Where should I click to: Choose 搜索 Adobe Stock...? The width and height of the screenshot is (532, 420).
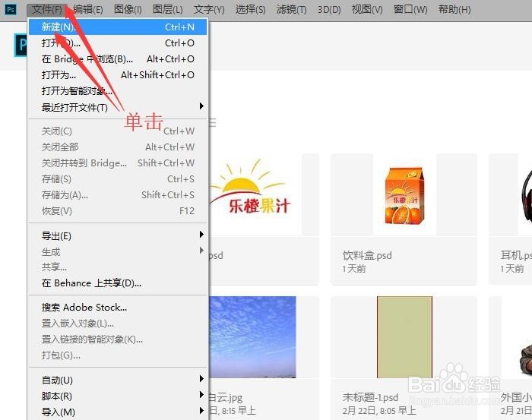(x=118, y=308)
